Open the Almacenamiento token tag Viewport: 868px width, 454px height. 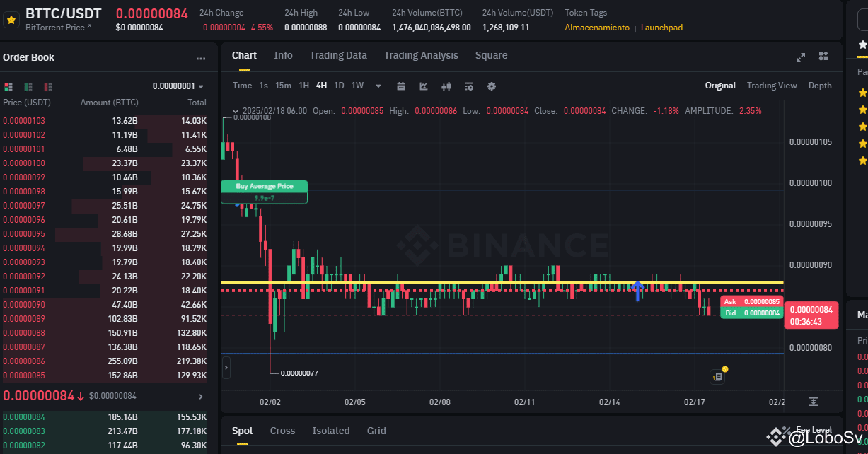[597, 28]
